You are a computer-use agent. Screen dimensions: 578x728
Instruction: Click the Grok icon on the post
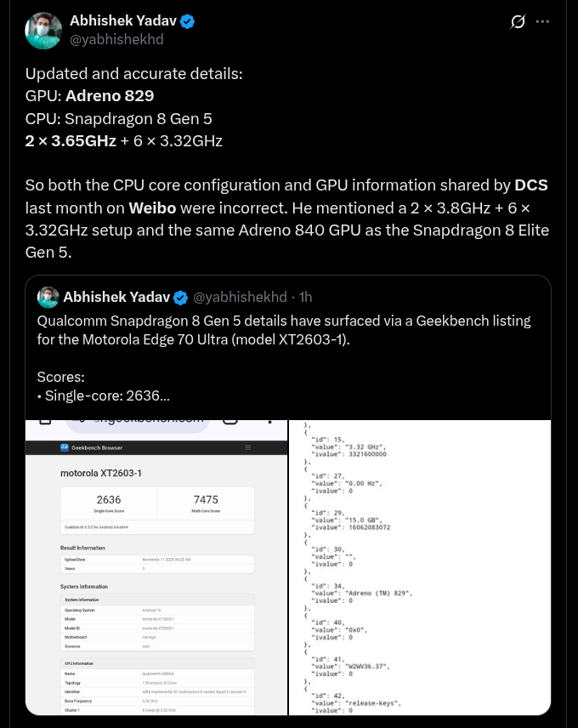[518, 22]
